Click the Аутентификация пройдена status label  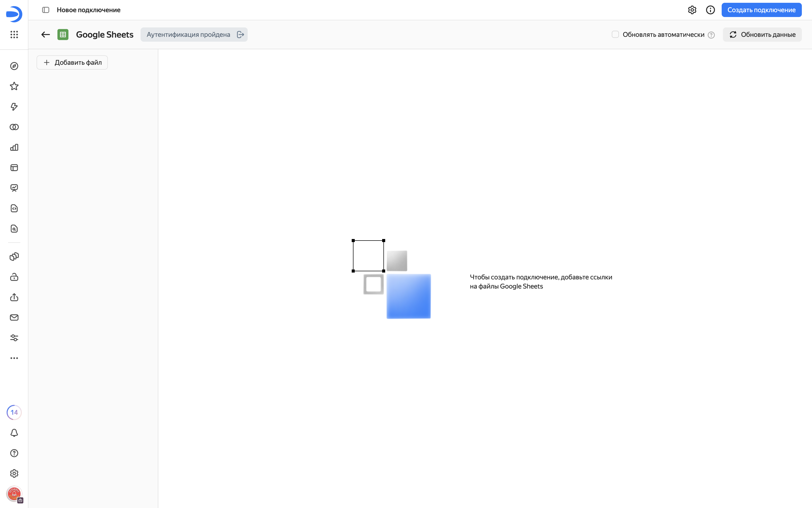pos(188,35)
